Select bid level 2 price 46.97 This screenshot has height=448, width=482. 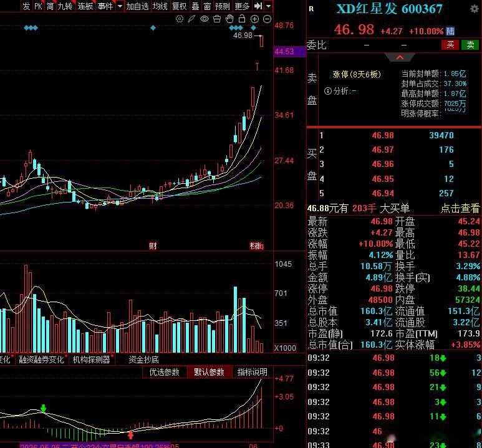pyautogui.click(x=383, y=150)
